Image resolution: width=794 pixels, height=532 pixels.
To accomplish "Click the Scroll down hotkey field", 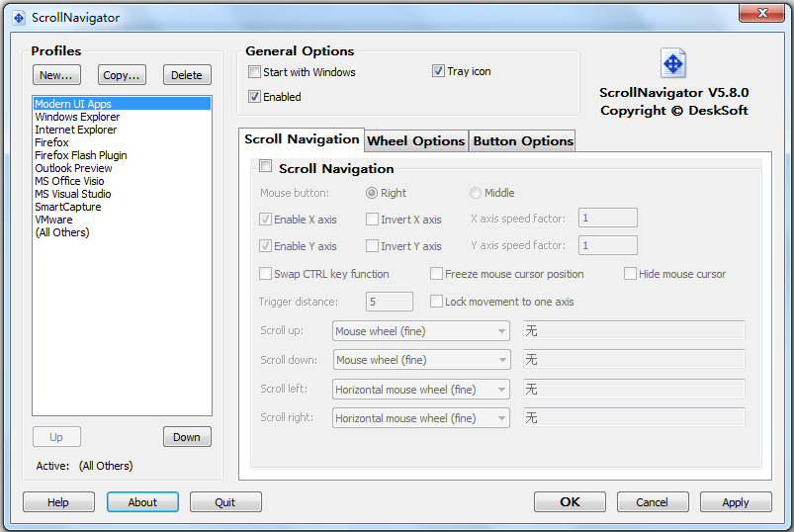I will pos(634,360).
